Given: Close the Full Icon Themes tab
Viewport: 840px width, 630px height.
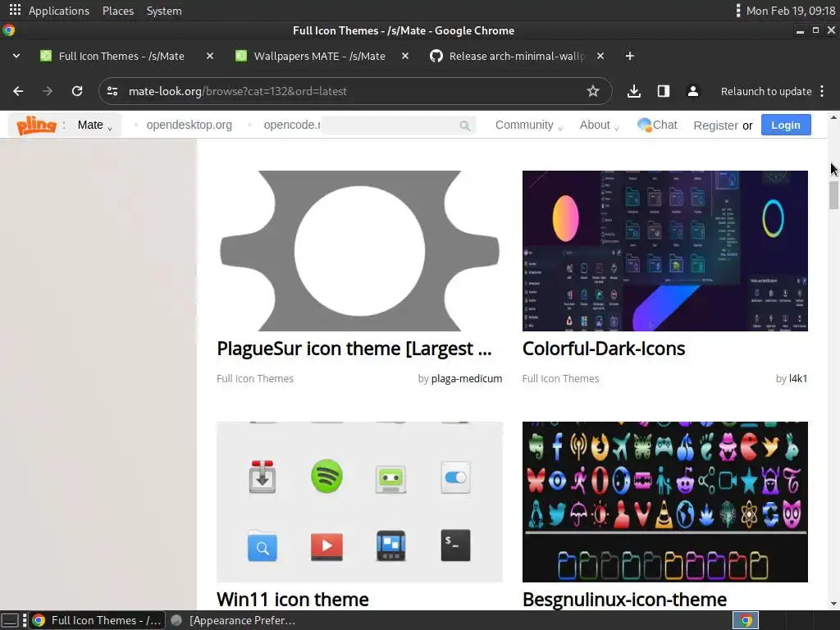Looking at the screenshot, I should (210, 56).
